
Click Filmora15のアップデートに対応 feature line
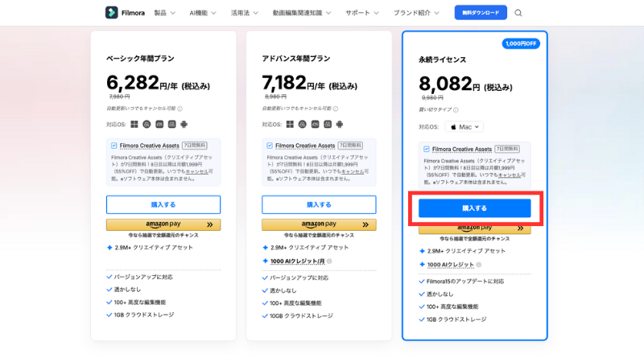coord(461,282)
